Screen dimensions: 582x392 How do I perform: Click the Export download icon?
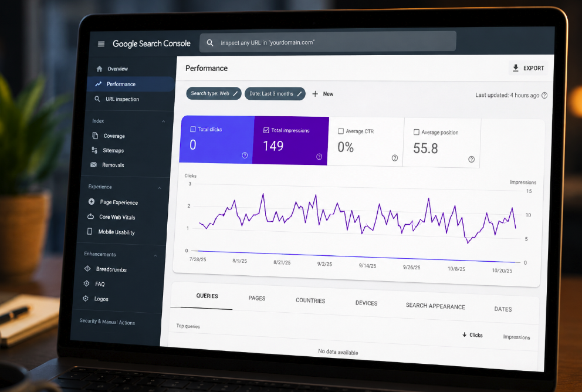[x=516, y=68]
